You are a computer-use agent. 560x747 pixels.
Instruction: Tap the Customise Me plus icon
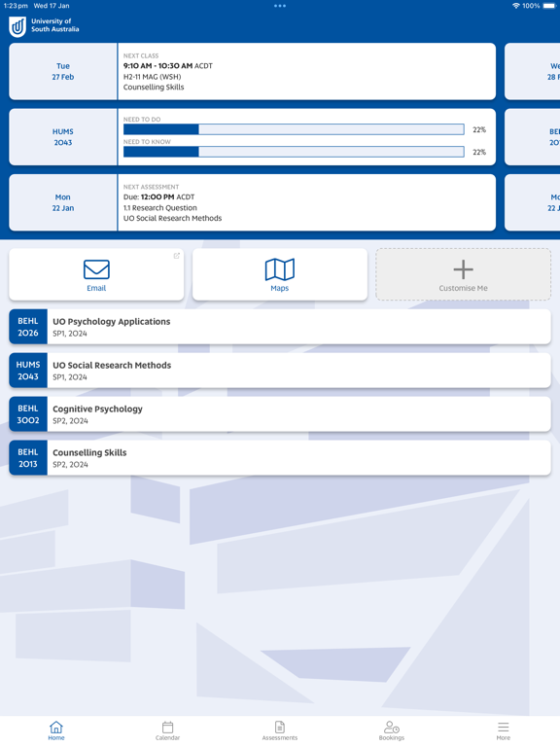(x=463, y=269)
